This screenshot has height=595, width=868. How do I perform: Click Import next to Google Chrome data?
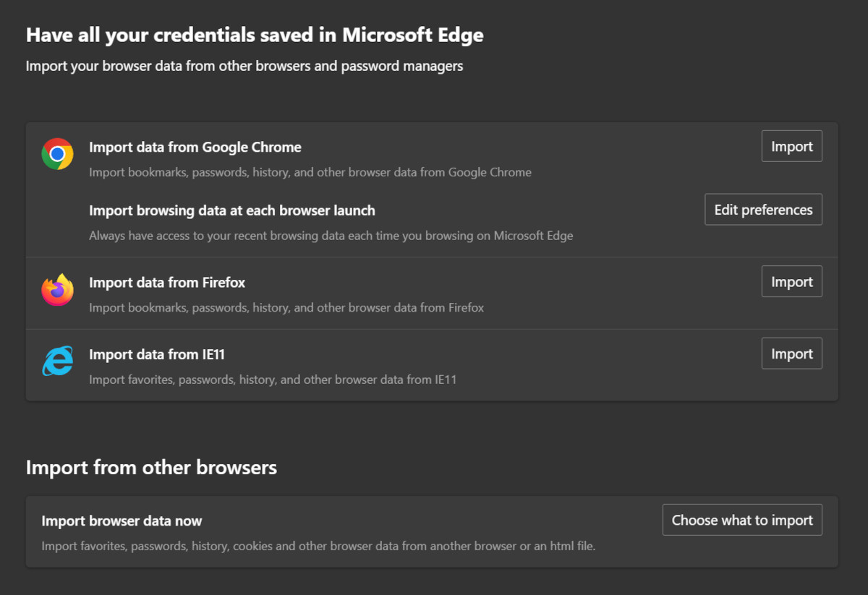[791, 146]
